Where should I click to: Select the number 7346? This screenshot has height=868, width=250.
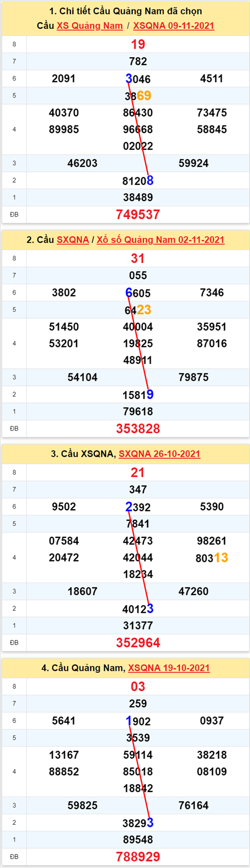212,293
